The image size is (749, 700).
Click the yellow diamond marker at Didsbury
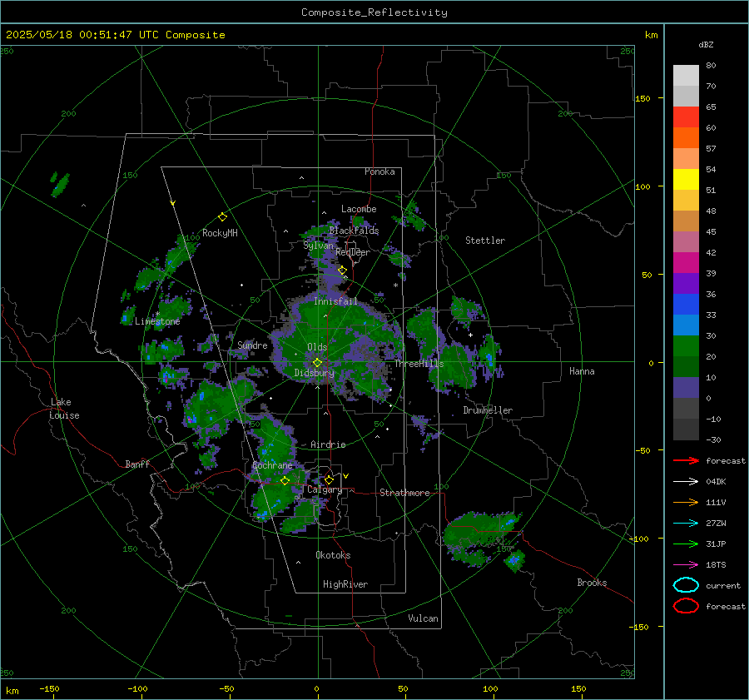click(x=317, y=363)
